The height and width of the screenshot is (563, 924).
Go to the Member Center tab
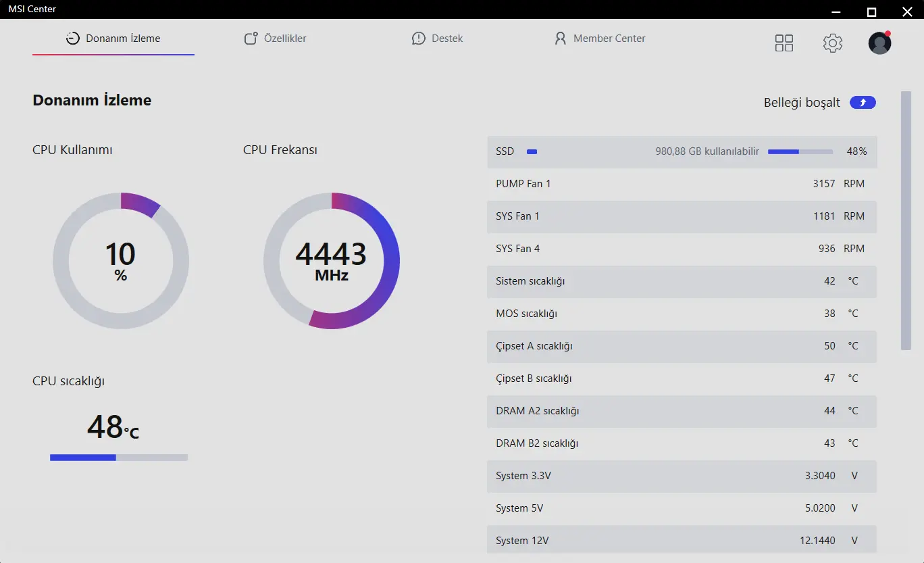click(x=600, y=39)
